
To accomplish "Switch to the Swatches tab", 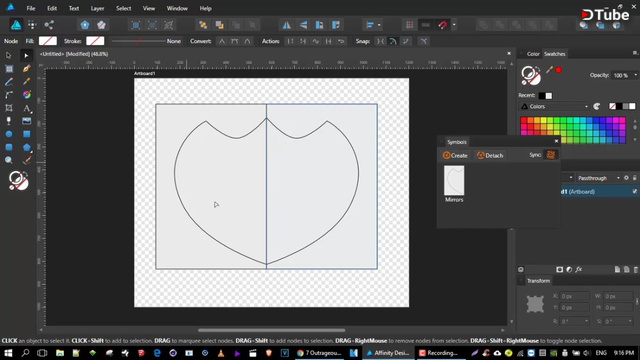I will coord(554,54).
